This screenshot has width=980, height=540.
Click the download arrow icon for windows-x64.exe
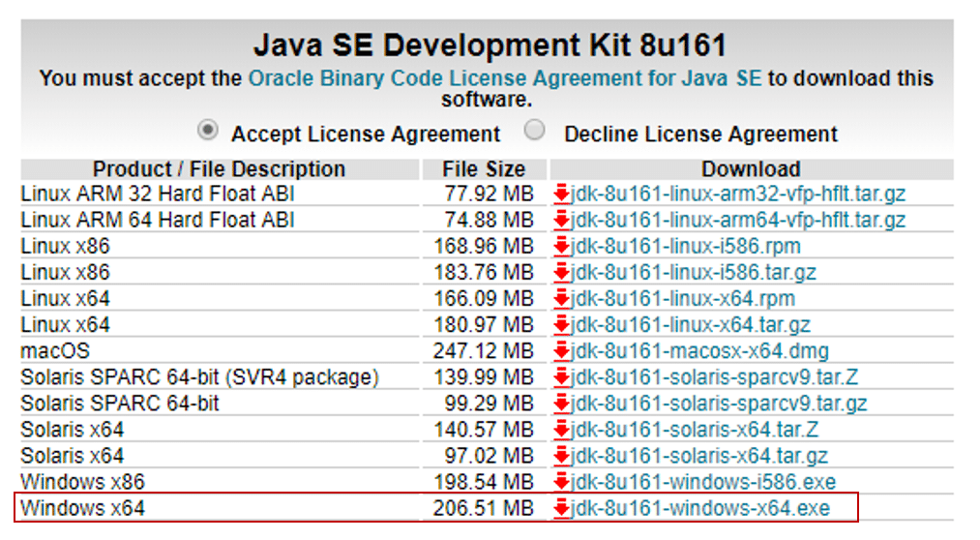pyautogui.click(x=561, y=509)
